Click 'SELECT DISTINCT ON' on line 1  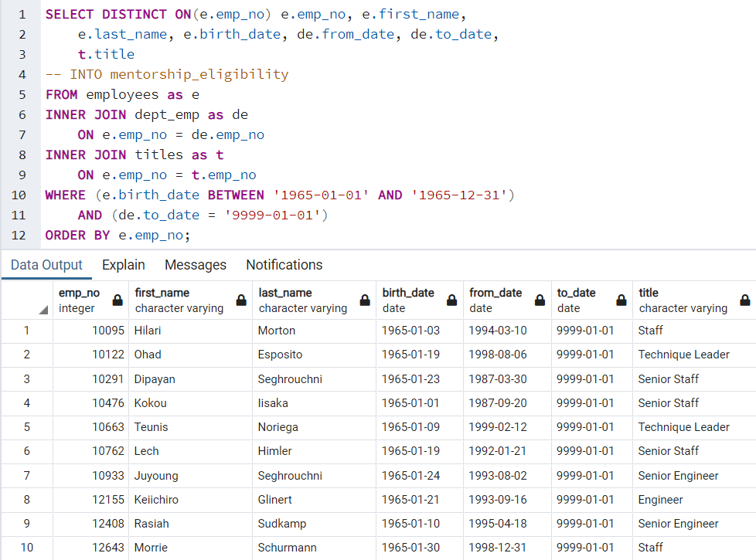(118, 15)
